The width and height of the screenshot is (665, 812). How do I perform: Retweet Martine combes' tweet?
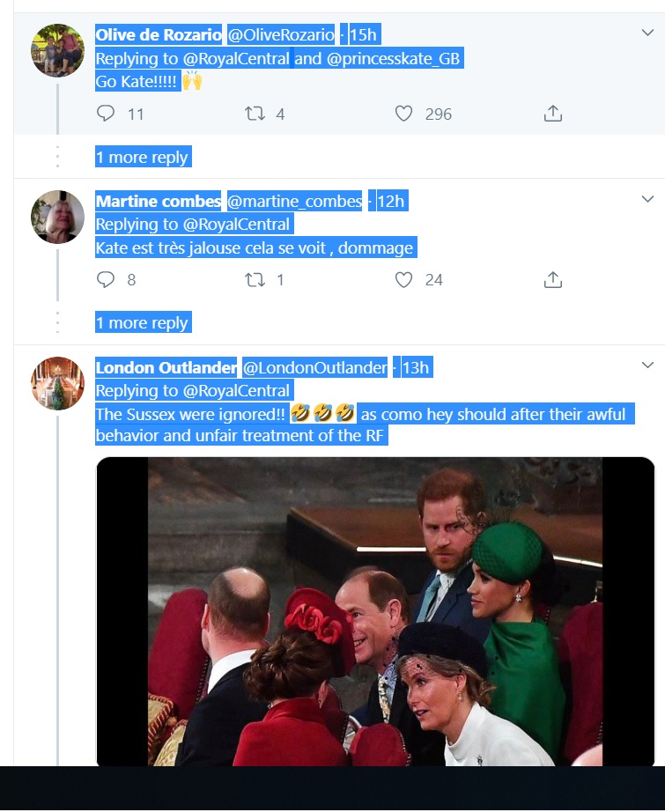pyautogui.click(x=255, y=280)
